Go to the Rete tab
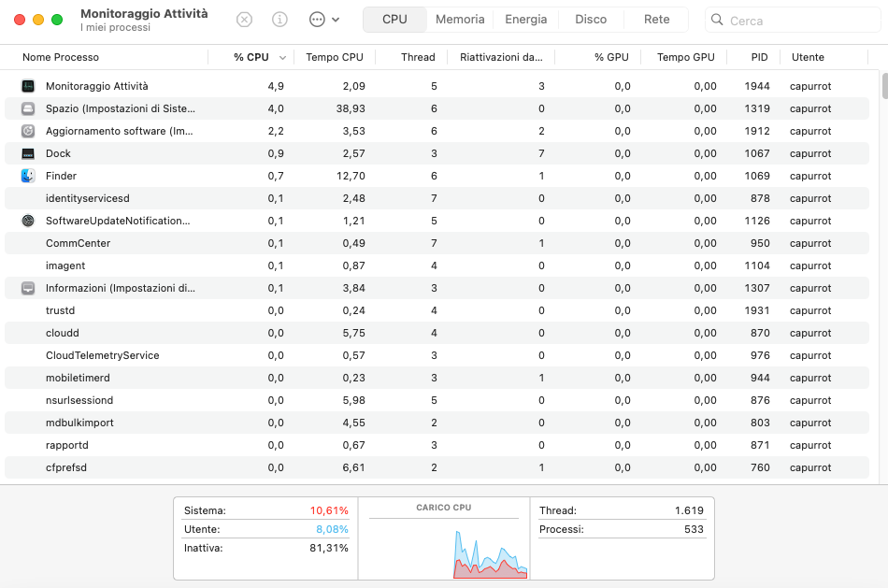 pos(656,20)
